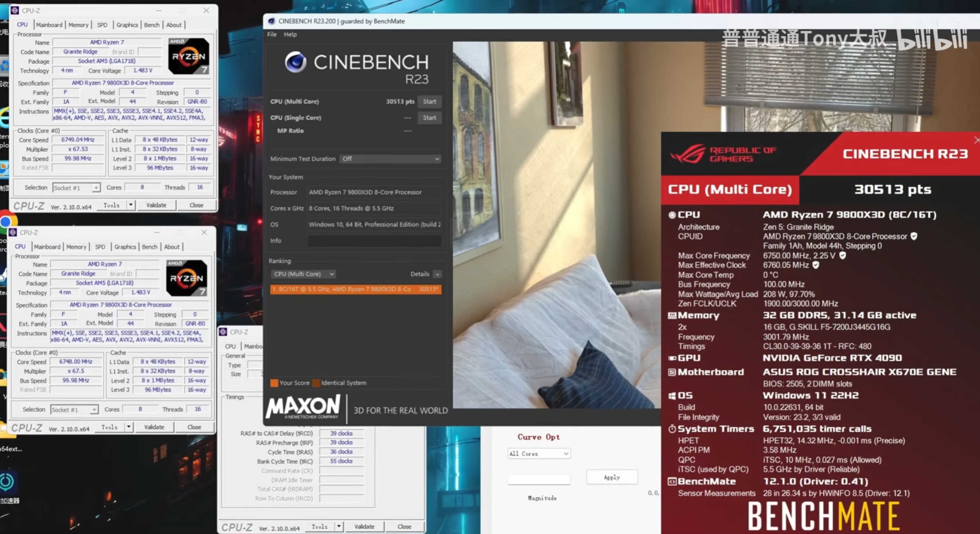Expand Tools dropdown arrow in memory CPU-Z window

tap(338, 526)
